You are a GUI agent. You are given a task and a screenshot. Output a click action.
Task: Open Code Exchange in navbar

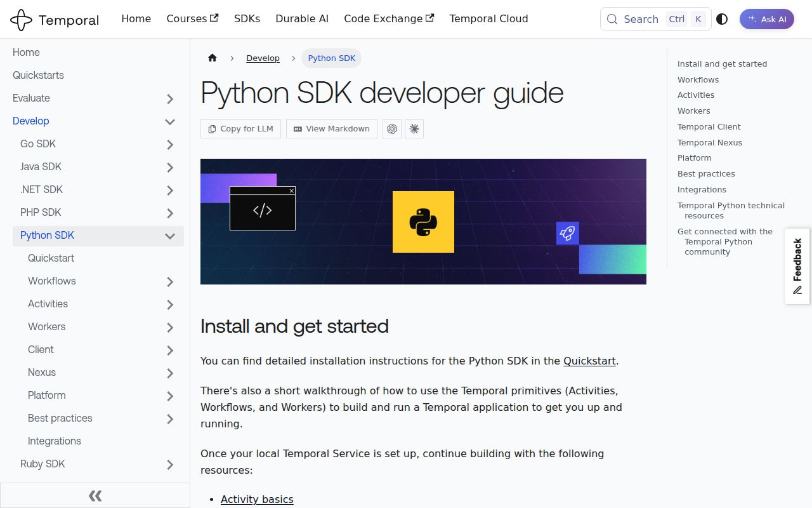389,19
